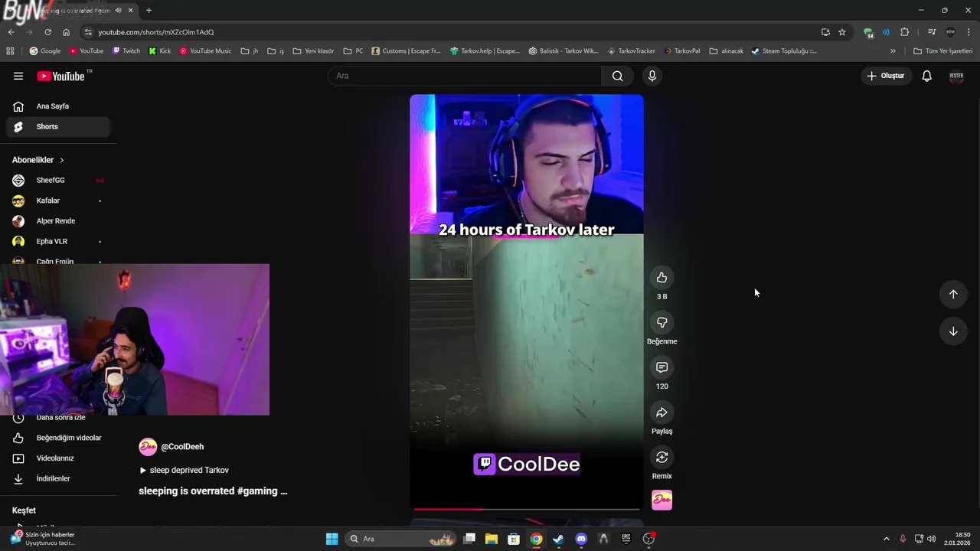Open media controls icon in Chrome toolbar

click(x=932, y=32)
